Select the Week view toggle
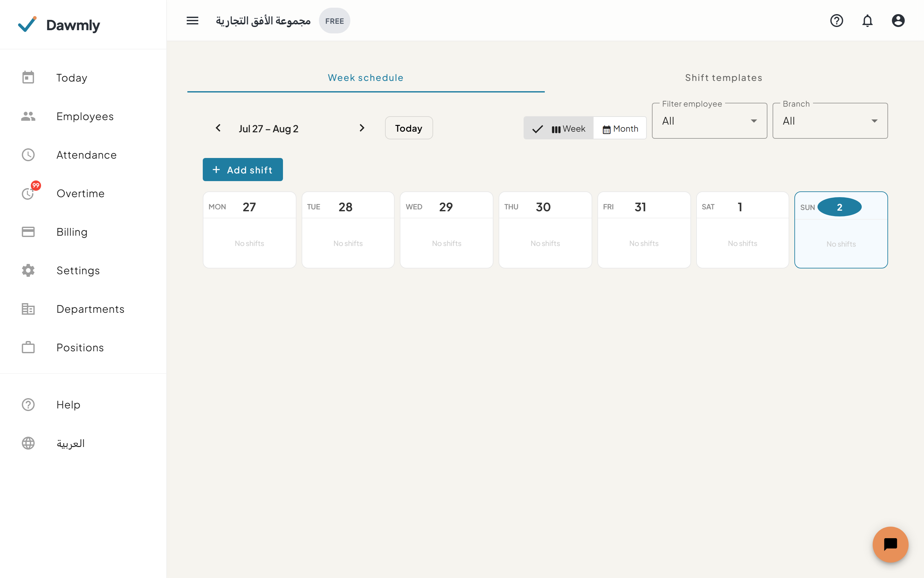 (559, 128)
